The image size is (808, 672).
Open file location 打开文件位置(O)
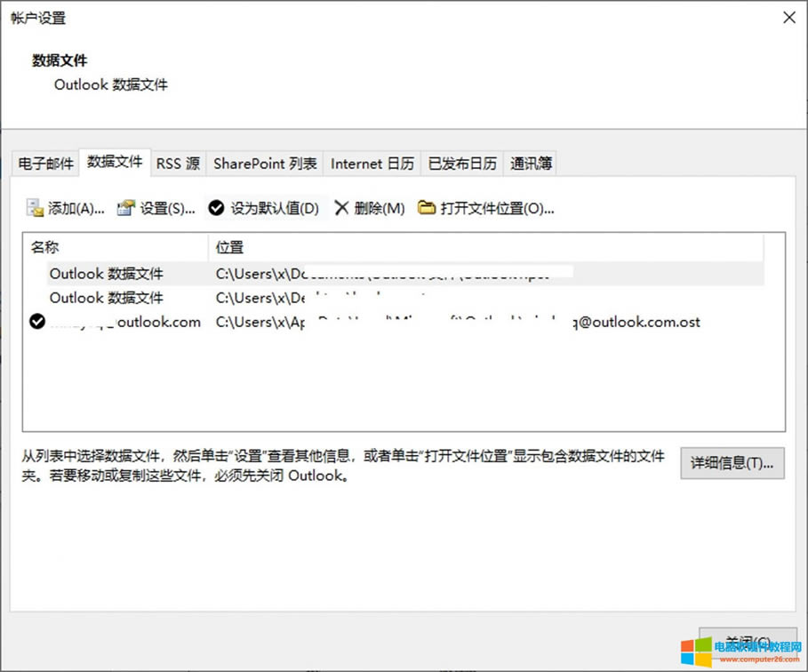(x=485, y=208)
